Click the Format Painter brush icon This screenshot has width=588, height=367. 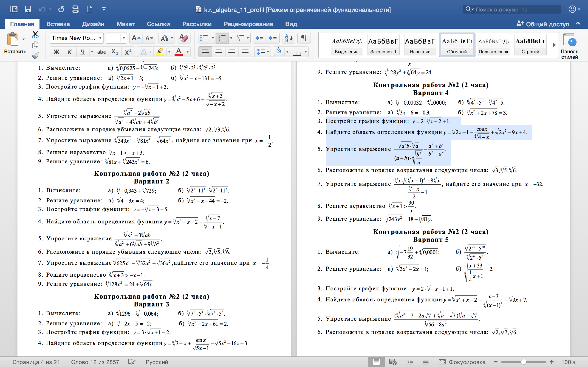click(x=35, y=56)
